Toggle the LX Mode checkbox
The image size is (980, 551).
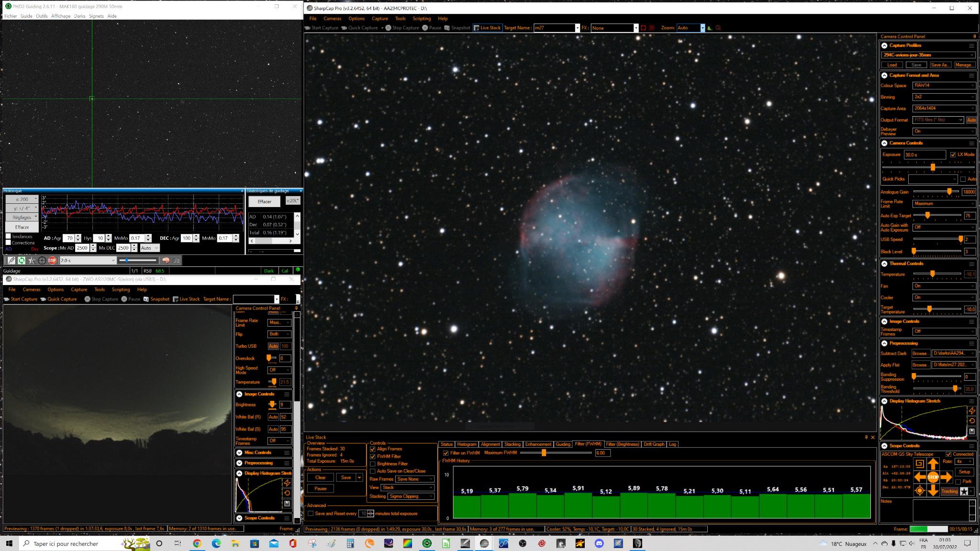953,154
